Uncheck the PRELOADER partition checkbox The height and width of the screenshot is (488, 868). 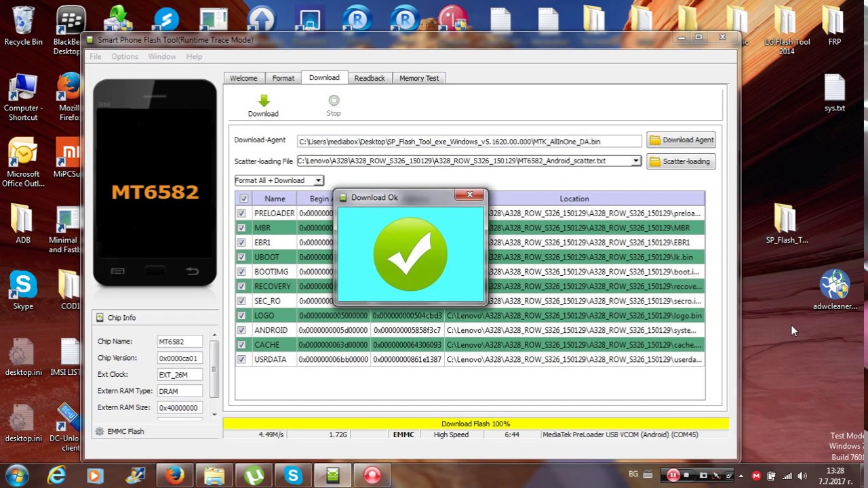(x=241, y=213)
